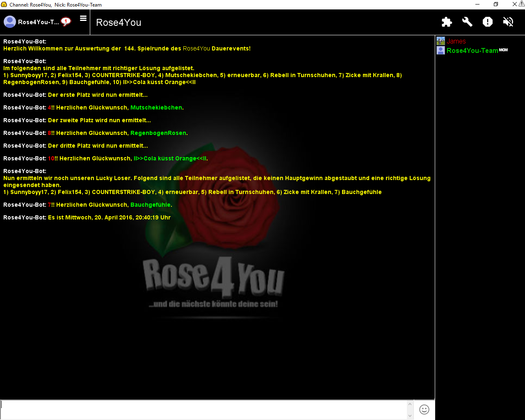Screen dimensions: 525x420
Task: Select user James in the user list
Action: 456,41
